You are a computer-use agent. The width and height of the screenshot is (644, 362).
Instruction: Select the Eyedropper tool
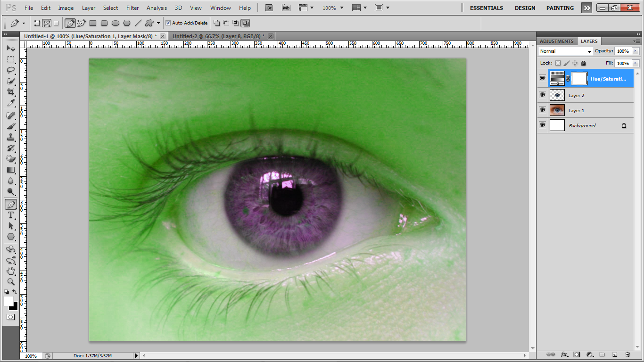click(x=11, y=103)
